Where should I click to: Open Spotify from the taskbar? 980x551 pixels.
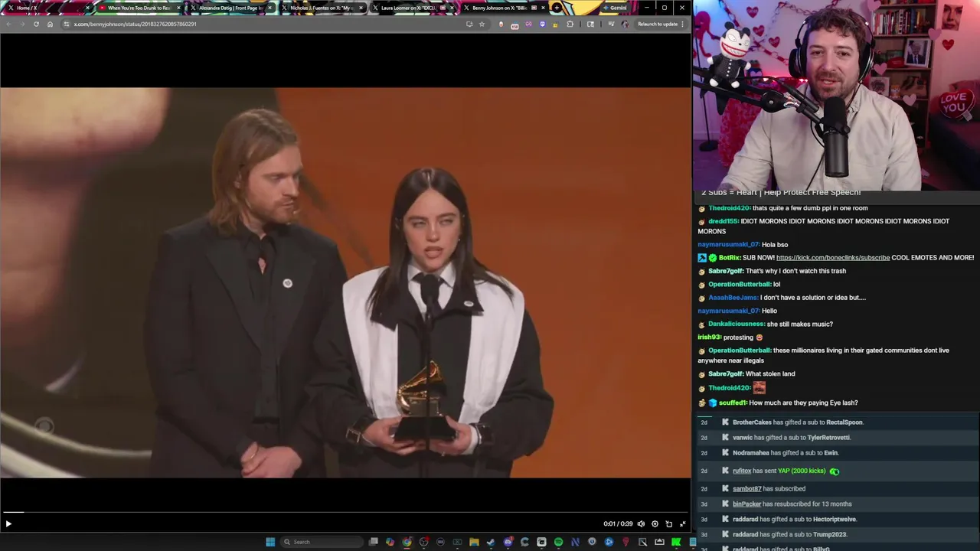[558, 542]
